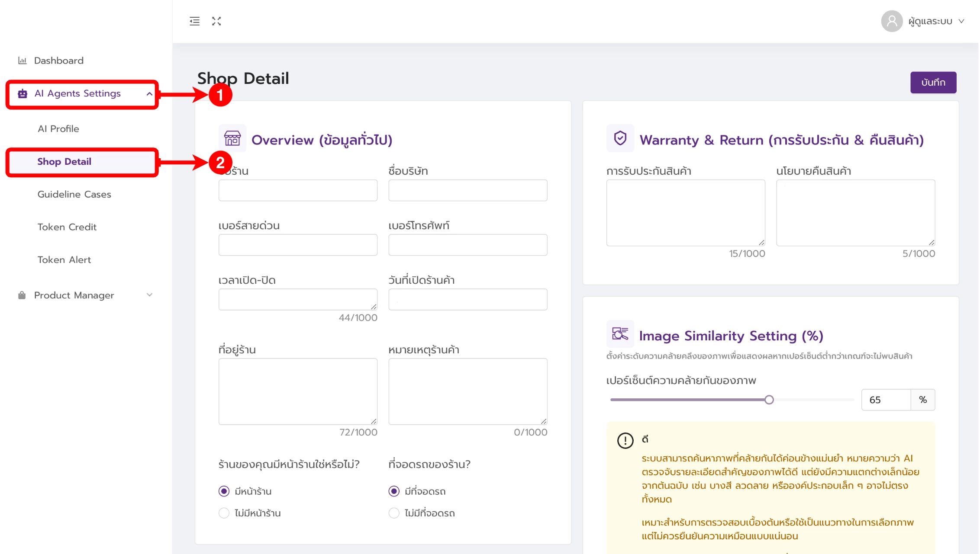
Task: Click the Warranty shield icon
Action: [x=620, y=138]
